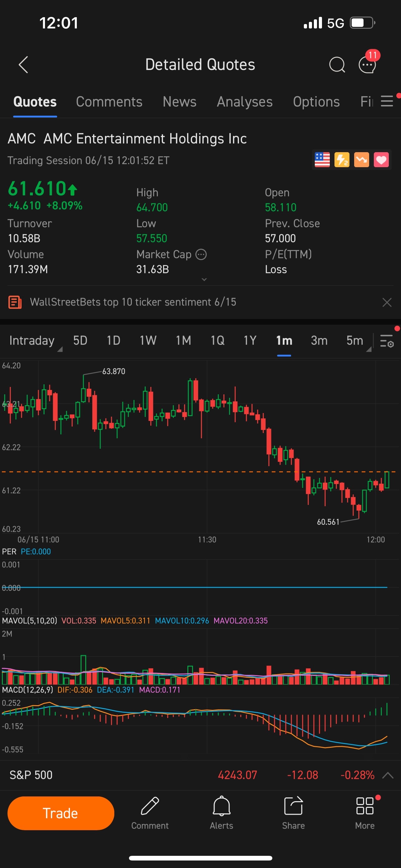Switch to the Options tab

[x=316, y=102]
